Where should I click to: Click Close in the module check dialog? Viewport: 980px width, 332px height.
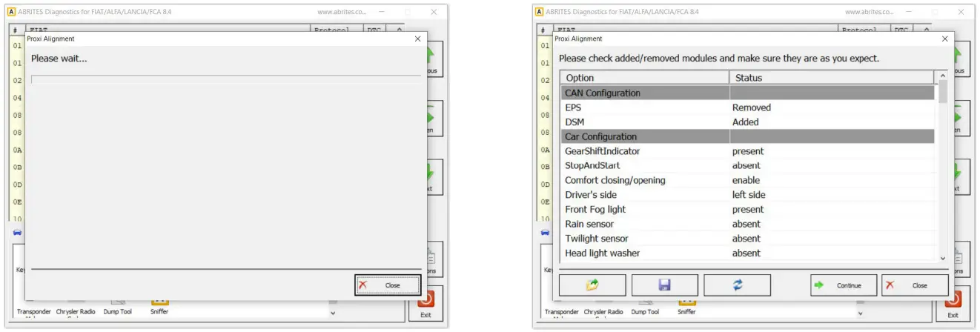(x=915, y=285)
